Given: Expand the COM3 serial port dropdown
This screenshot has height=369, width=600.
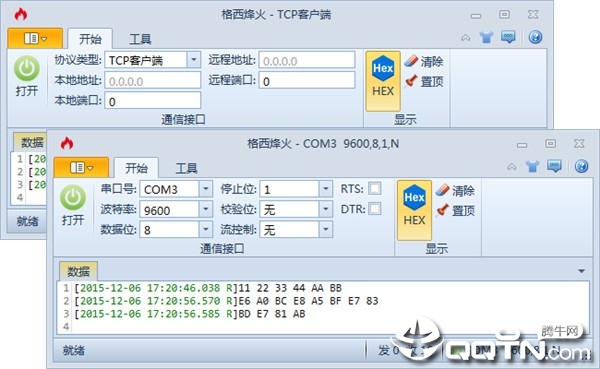Looking at the screenshot, I should (205, 189).
